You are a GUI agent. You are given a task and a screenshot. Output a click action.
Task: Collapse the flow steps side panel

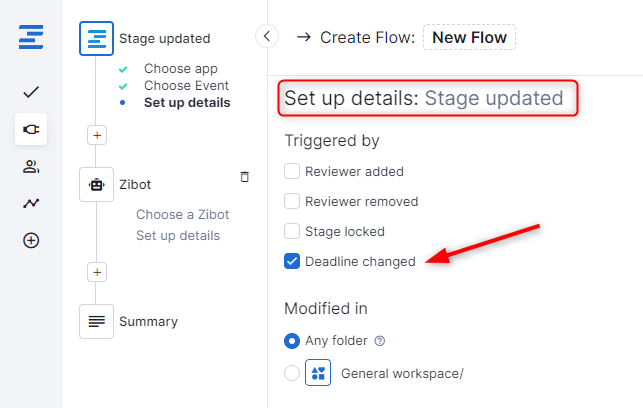[266, 36]
